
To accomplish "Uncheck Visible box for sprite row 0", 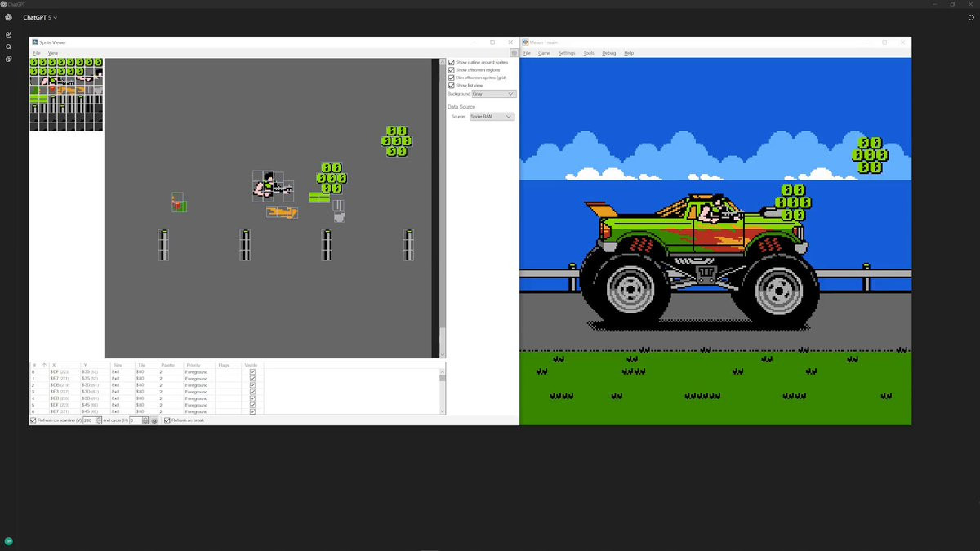I will 252,372.
